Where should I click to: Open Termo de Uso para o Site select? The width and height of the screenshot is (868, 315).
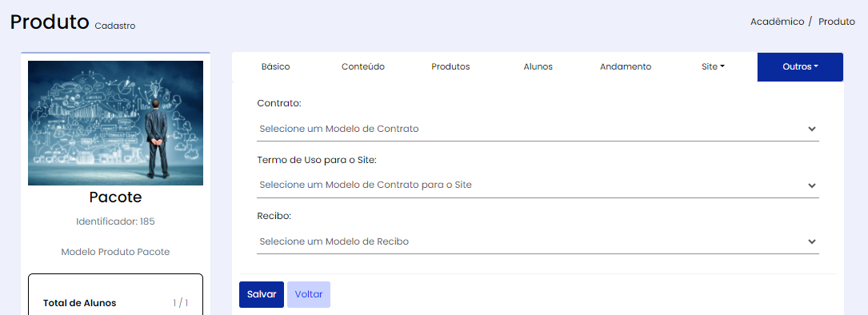pos(538,185)
